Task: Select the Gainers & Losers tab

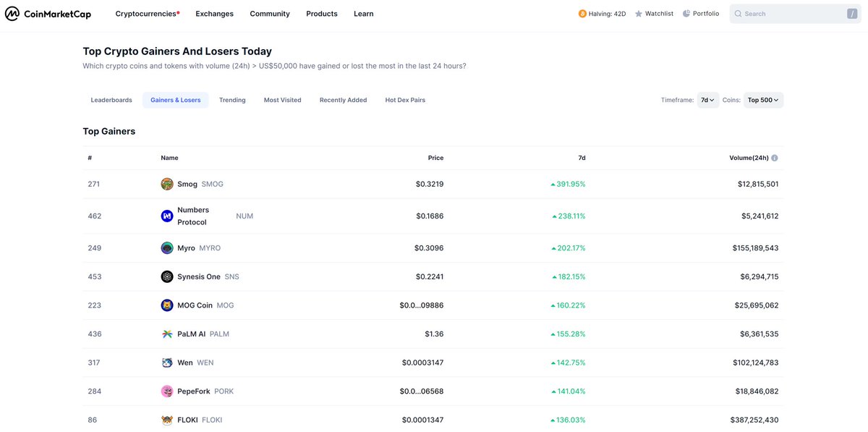Action: point(176,100)
